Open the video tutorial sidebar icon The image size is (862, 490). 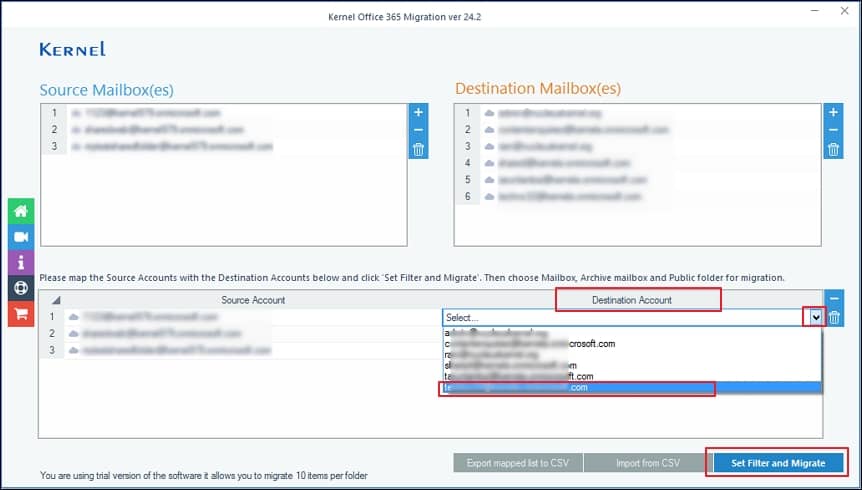click(x=21, y=237)
